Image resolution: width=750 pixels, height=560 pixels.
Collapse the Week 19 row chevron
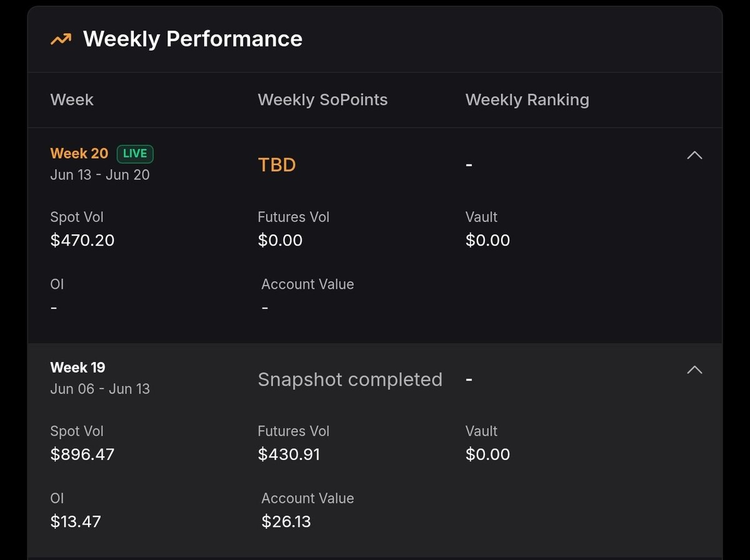(694, 369)
